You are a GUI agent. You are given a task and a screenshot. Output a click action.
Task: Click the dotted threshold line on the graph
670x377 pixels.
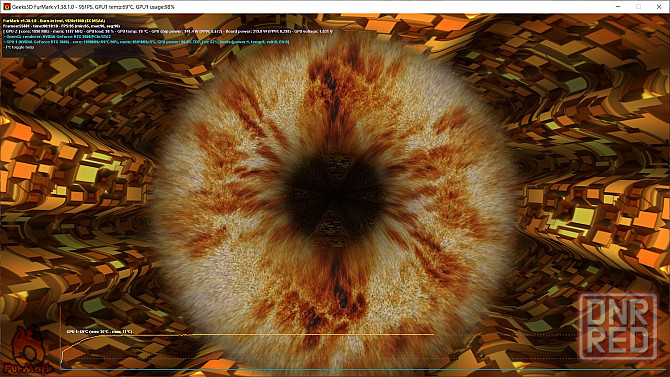(363, 359)
